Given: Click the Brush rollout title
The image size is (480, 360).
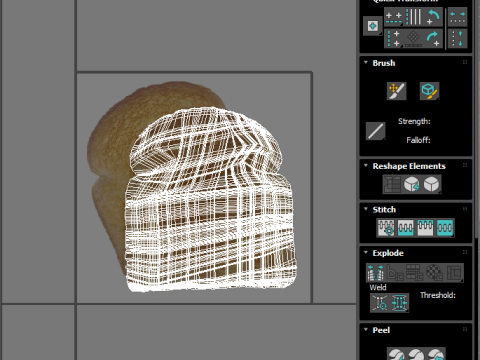Looking at the screenshot, I should pyautogui.click(x=384, y=63).
